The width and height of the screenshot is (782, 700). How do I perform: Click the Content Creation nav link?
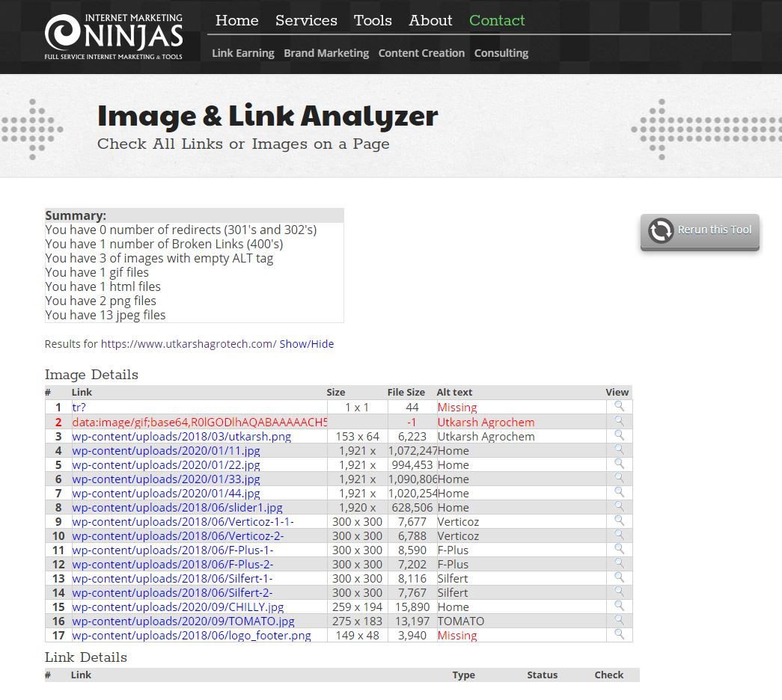click(421, 53)
